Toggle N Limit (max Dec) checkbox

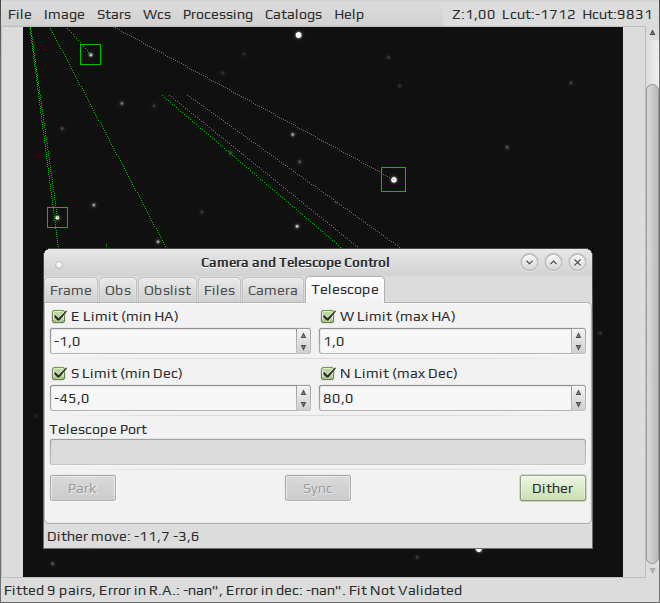328,373
